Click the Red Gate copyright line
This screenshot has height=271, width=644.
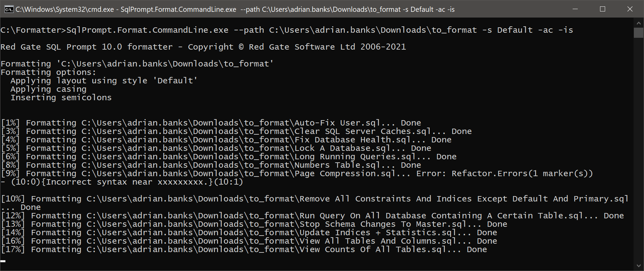tap(203, 47)
